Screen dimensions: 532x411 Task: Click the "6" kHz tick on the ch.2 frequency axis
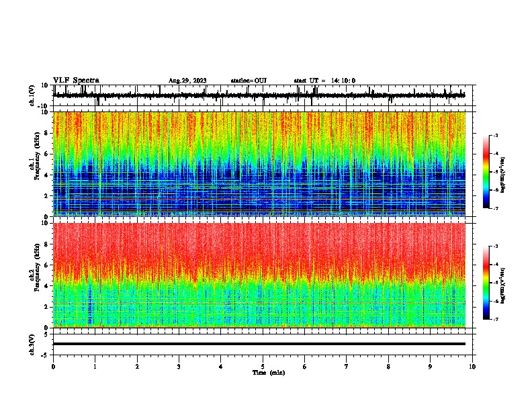tap(47, 265)
